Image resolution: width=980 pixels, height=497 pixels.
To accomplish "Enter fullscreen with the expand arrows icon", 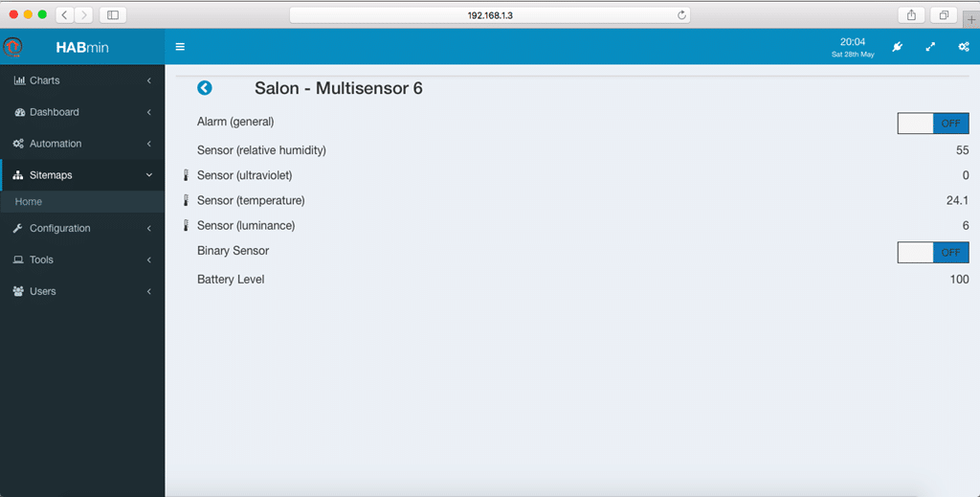I will 930,47.
